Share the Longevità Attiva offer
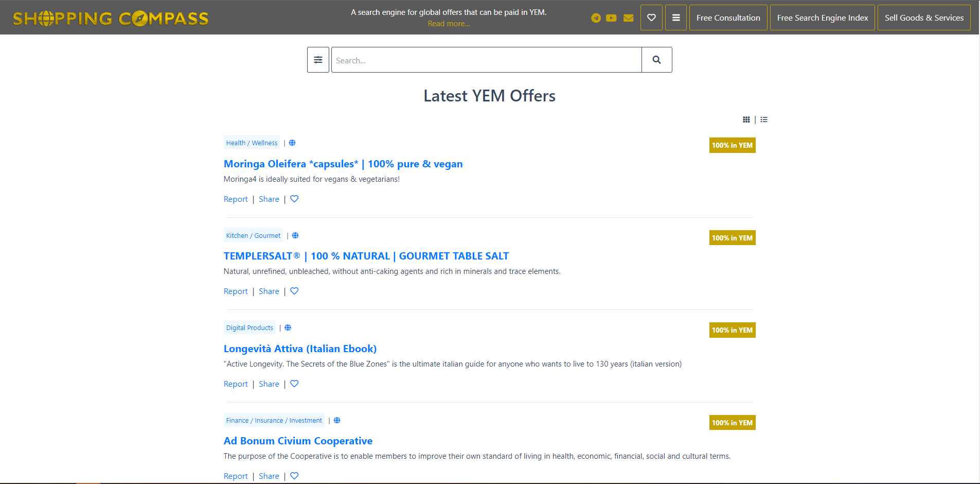This screenshot has width=980, height=484. 269,384
